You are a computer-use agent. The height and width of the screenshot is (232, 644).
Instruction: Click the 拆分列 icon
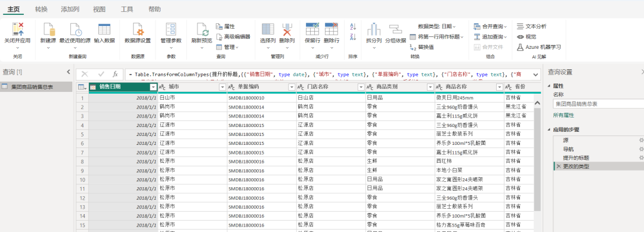click(374, 30)
